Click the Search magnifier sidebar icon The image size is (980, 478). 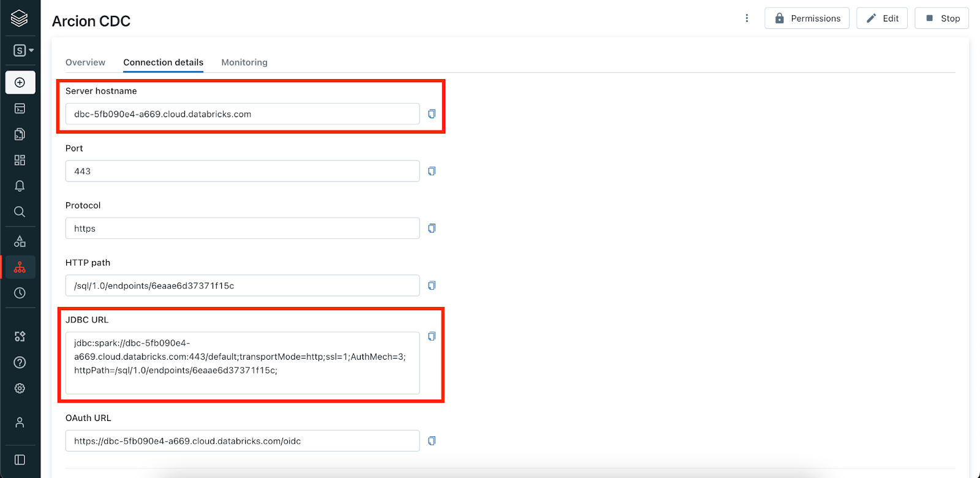click(20, 211)
